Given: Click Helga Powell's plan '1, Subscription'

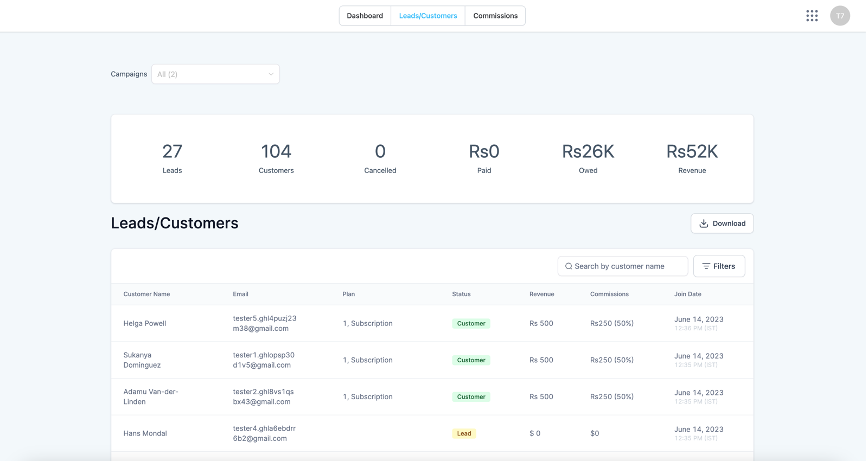Looking at the screenshot, I should tap(367, 323).
